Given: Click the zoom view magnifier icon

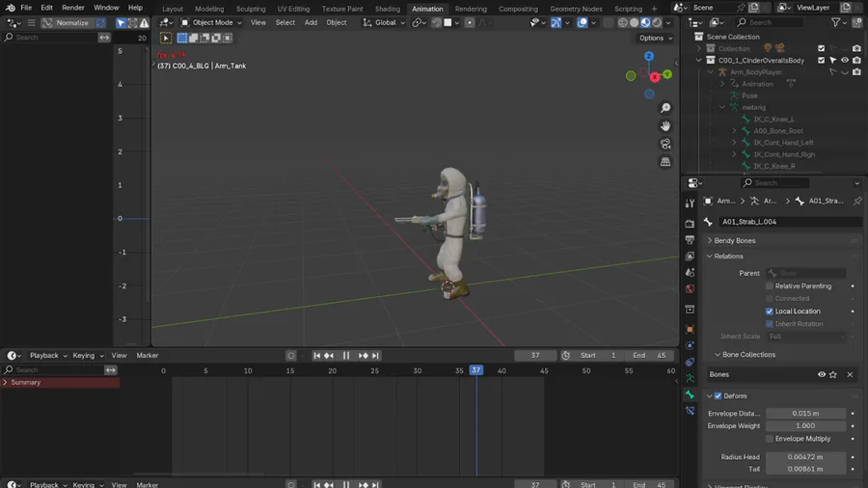Looking at the screenshot, I should (665, 108).
